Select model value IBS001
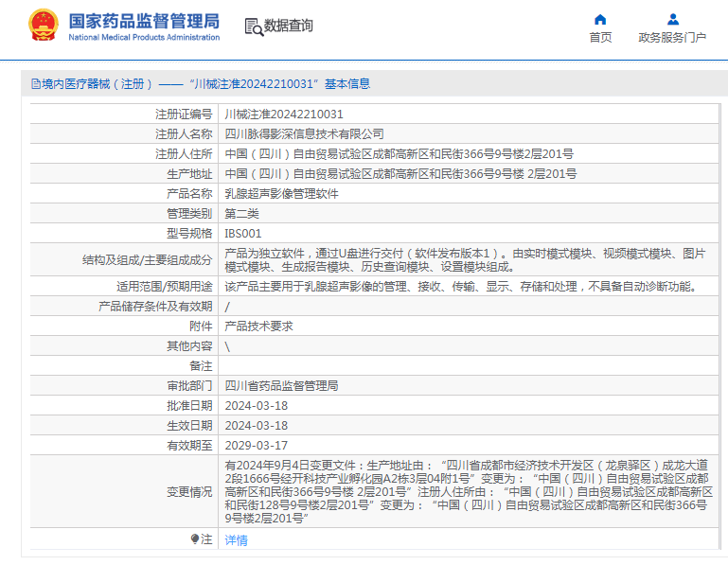 242,234
